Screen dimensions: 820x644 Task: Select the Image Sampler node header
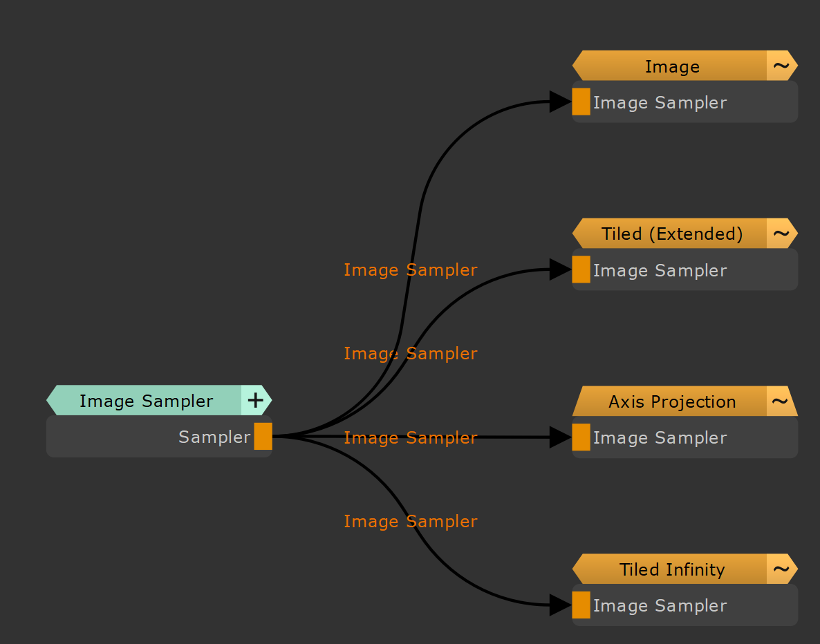point(146,401)
